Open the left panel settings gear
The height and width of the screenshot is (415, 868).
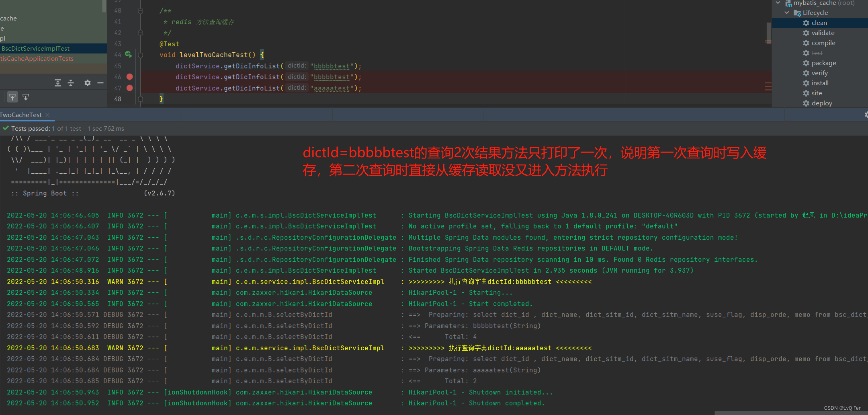tap(87, 83)
